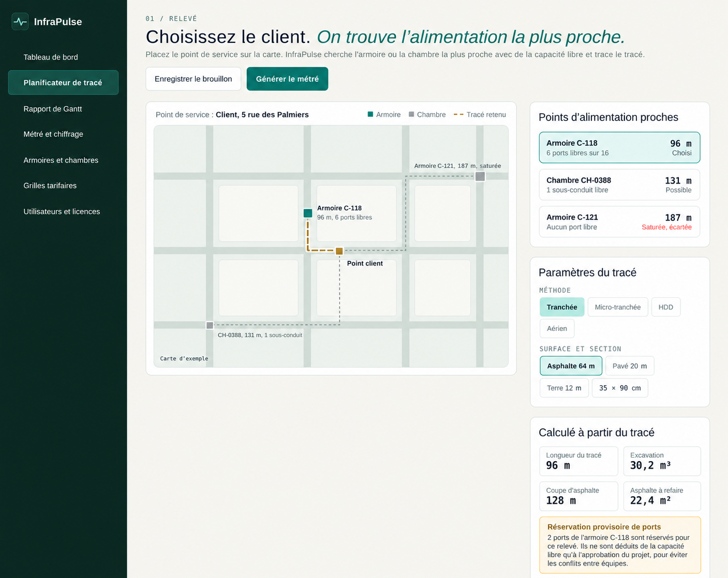Go to Planificateur de tracé
728x578 pixels.
click(63, 83)
